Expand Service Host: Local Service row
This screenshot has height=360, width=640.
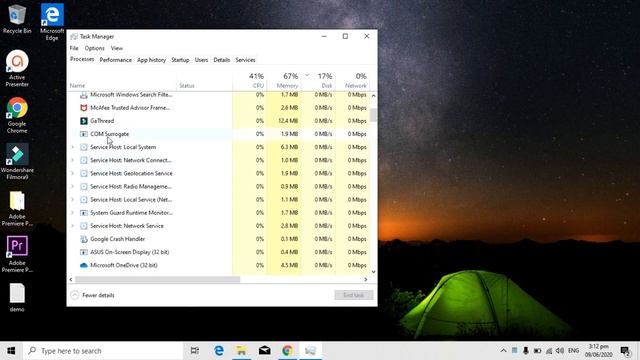tap(73, 199)
